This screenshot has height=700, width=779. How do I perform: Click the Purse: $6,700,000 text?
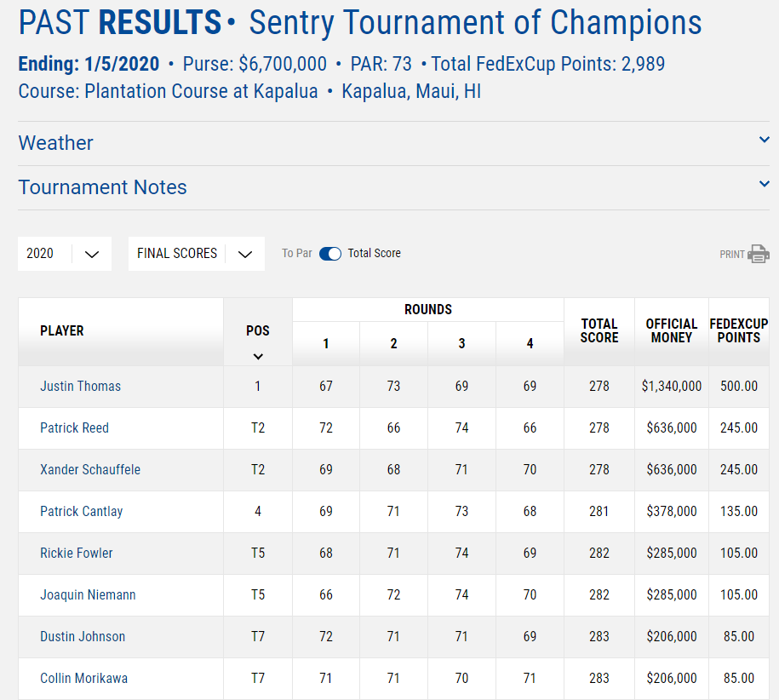click(255, 64)
